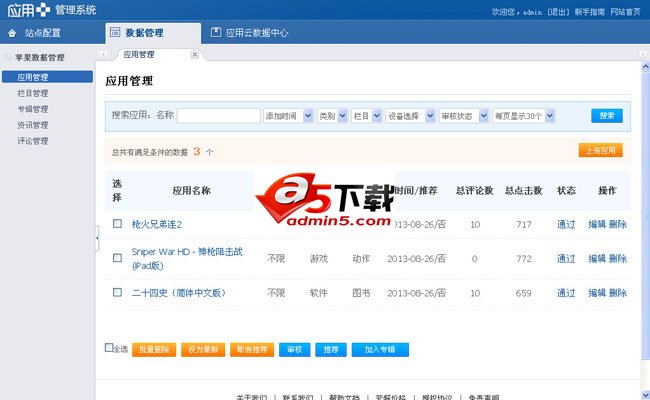650x400 pixels.
Task: Click 通过 status for 二十四史
Action: point(566,293)
